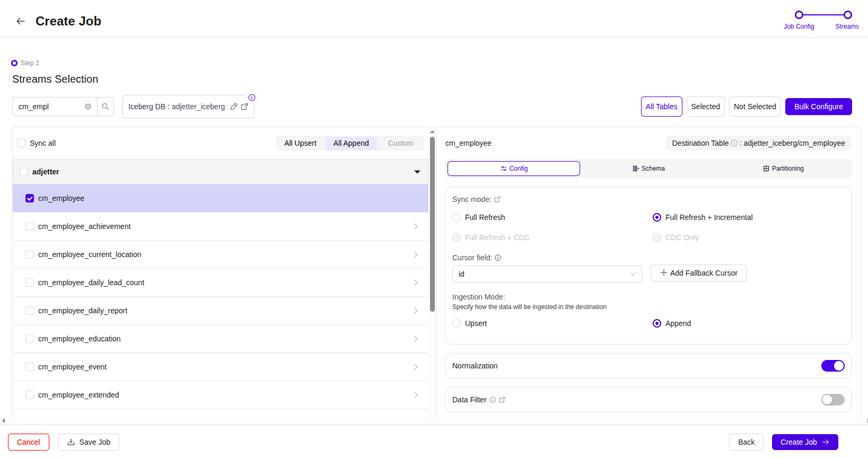Check cm_employee_extended checkbox
This screenshot has width=868, height=458.
coord(30,395)
